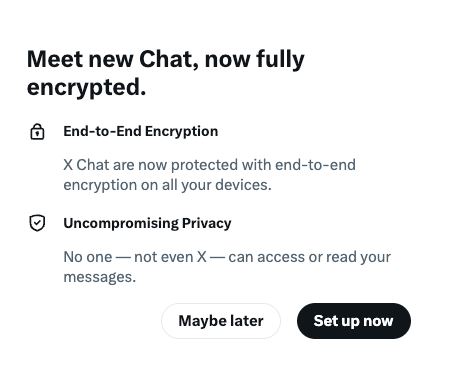Click the line 'X Chat are now protected with end-to-end'
Screen dimensions: 465x376
coord(209,165)
